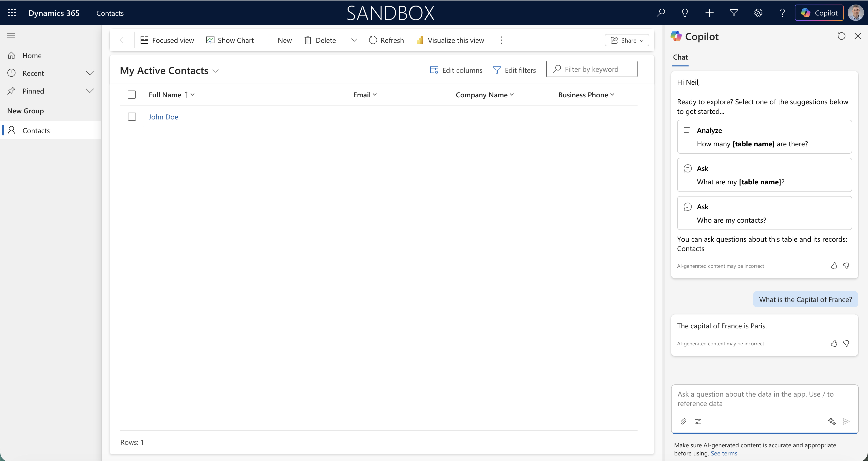This screenshot has width=868, height=461.
Task: Open the dropdown arrow next to Delete
Action: coord(354,40)
